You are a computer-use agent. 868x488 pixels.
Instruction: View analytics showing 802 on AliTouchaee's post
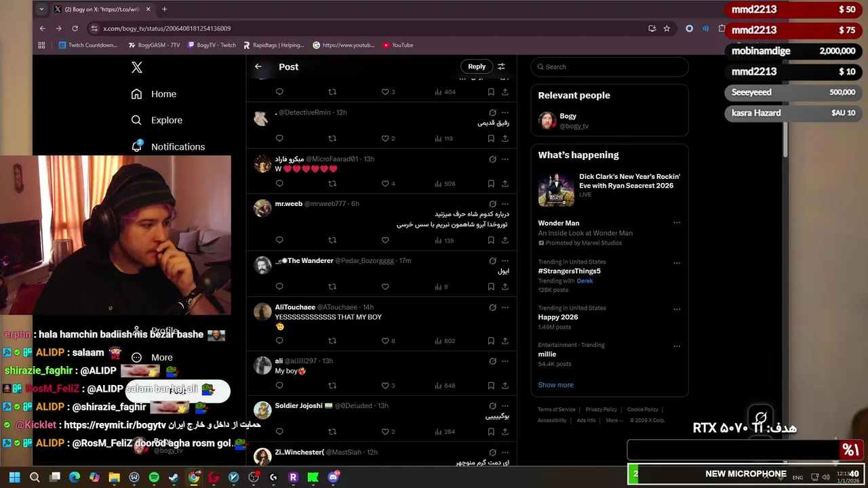(x=444, y=341)
